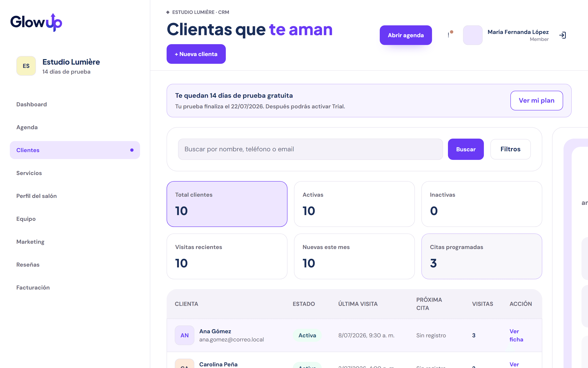Click María Fernanda López avatar
This screenshot has height=368, width=588.
[473, 35]
